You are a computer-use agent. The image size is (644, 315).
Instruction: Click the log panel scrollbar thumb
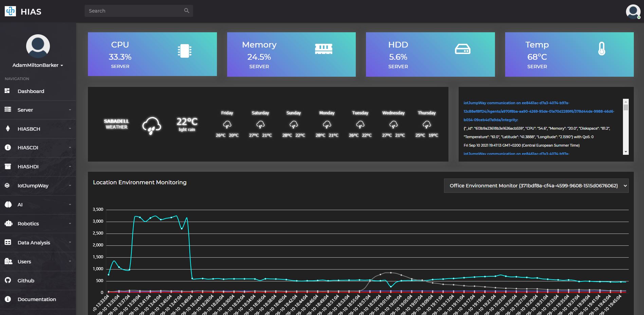tap(626, 107)
